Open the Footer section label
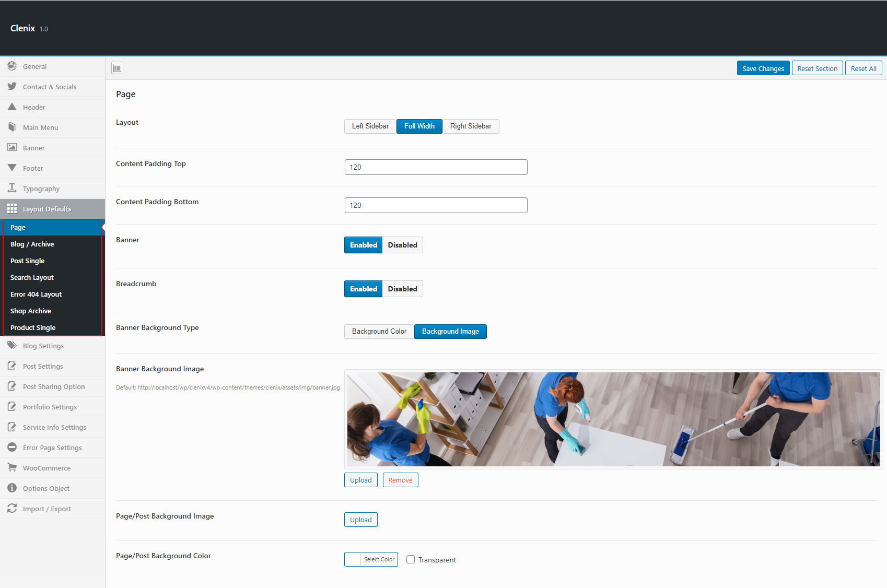 coord(33,168)
